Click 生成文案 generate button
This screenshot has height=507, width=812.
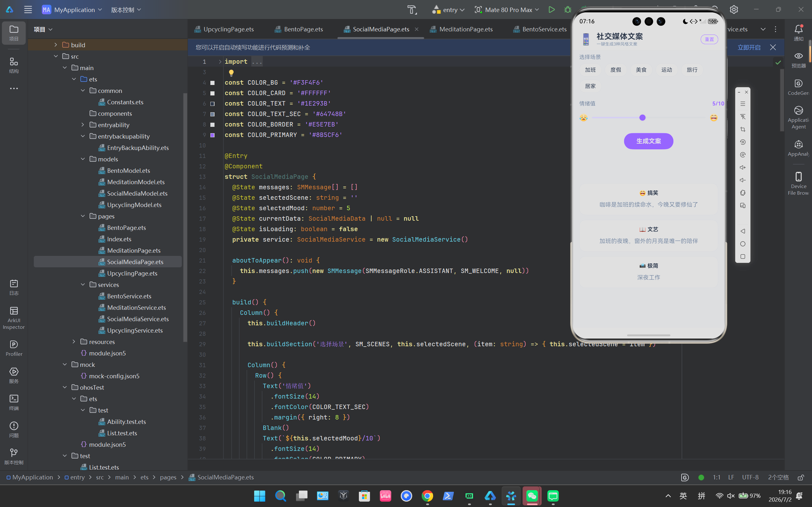[x=648, y=141]
